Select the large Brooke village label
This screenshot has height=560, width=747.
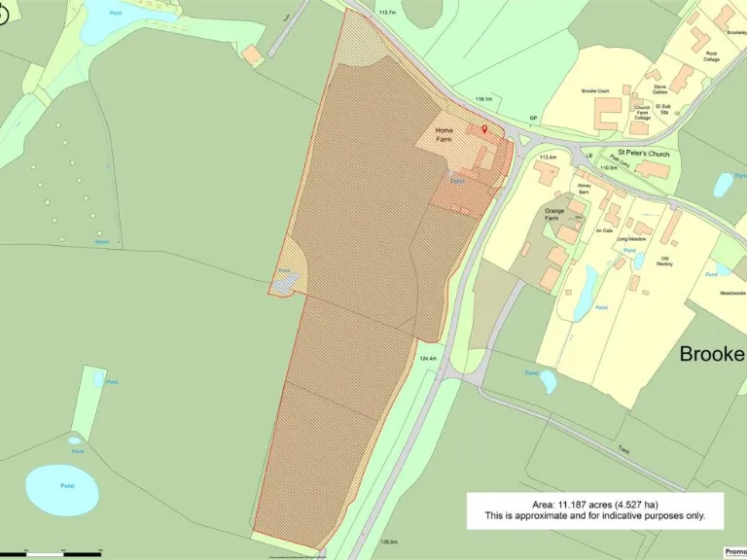coord(712,354)
